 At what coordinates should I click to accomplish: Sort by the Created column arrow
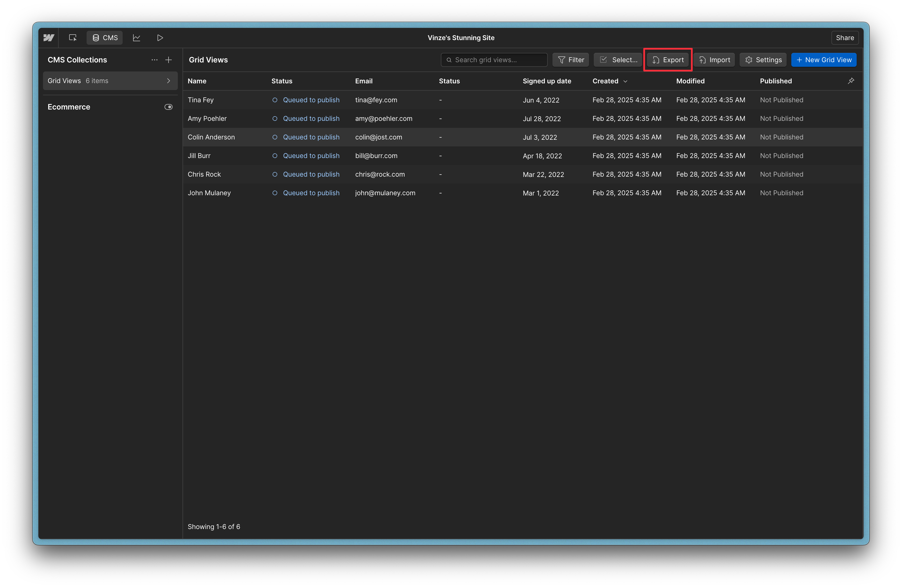625,81
